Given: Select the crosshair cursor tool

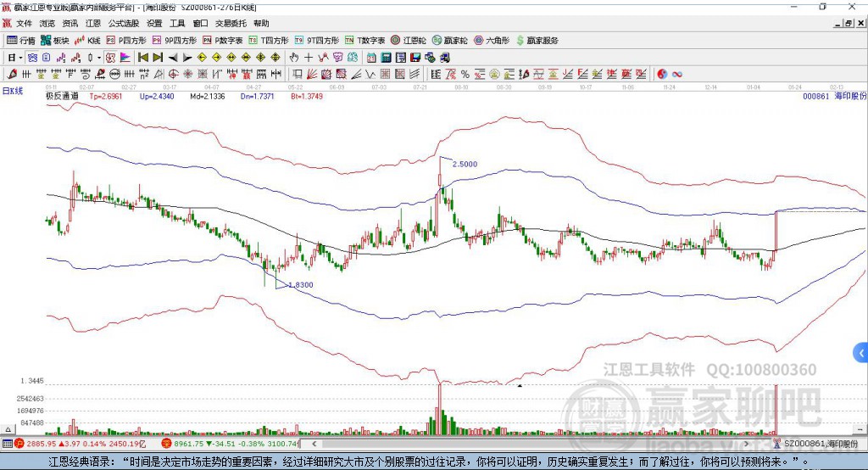Looking at the screenshot, I should pos(309,58).
